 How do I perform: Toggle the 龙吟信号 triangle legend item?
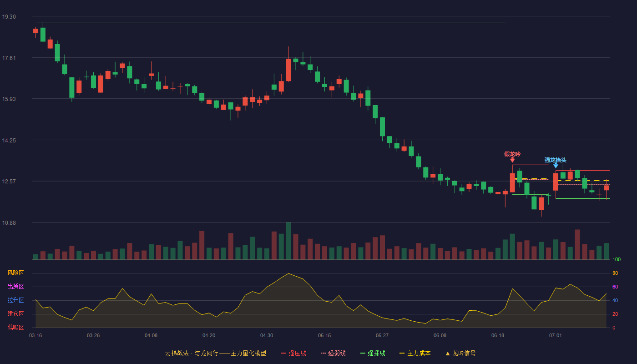click(x=460, y=353)
